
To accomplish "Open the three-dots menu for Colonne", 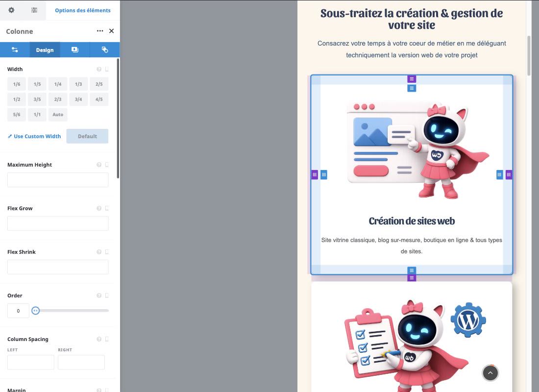I will click(x=100, y=31).
